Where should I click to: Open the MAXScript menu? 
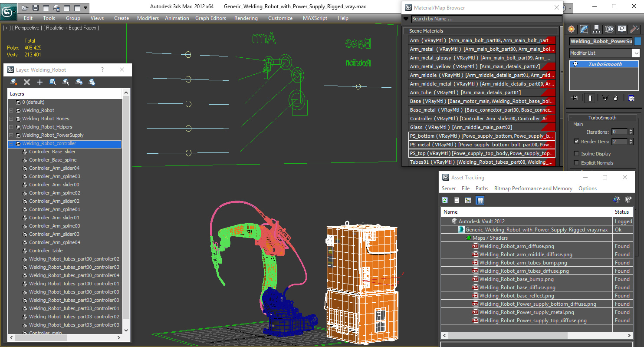pyautogui.click(x=315, y=18)
